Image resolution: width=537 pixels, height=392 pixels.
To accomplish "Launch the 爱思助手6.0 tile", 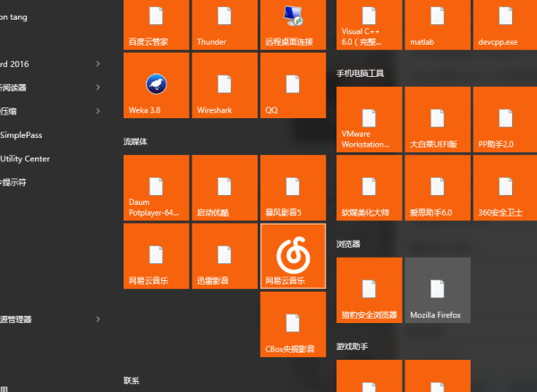I will pos(438,188).
